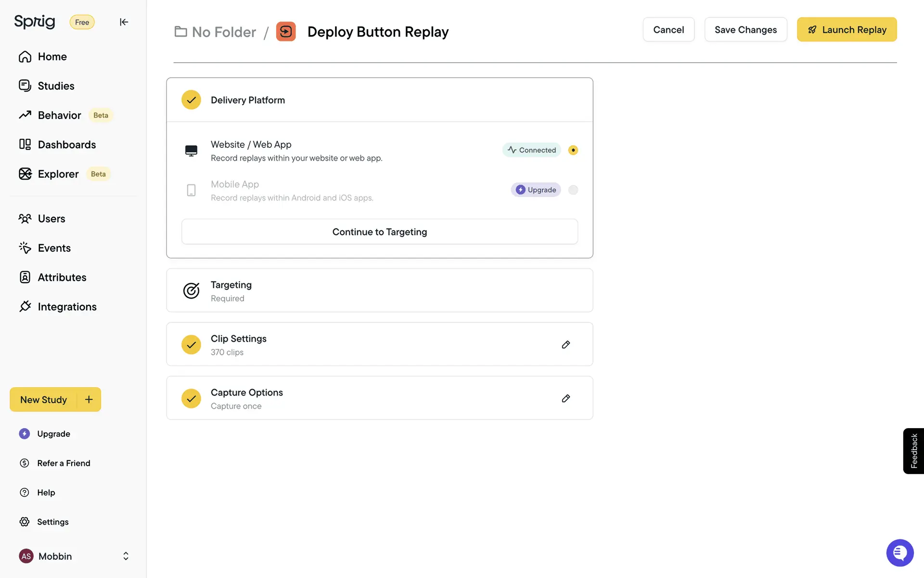The image size is (924, 578).
Task: Click the Deploy Button Replay orange icon
Action: click(x=286, y=32)
